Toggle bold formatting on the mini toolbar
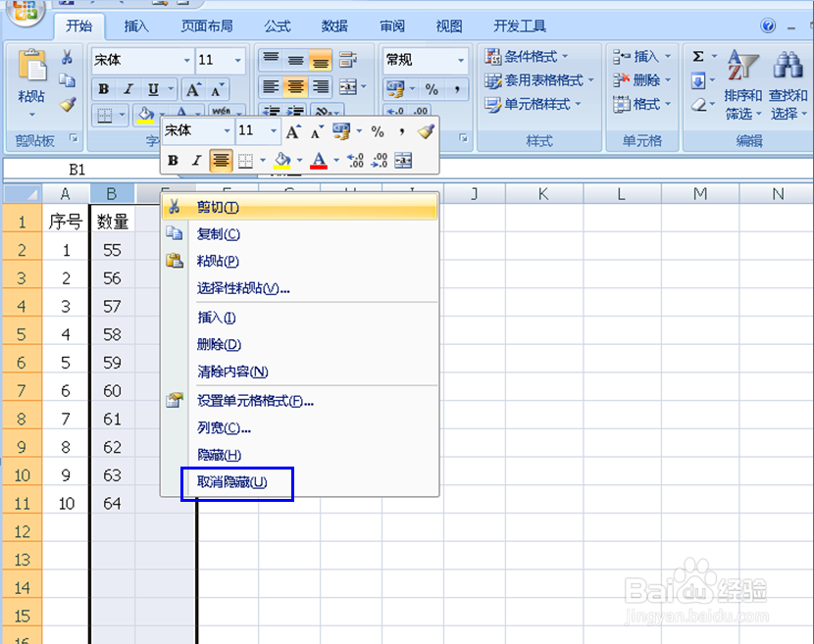This screenshot has height=644, width=814. click(175, 159)
